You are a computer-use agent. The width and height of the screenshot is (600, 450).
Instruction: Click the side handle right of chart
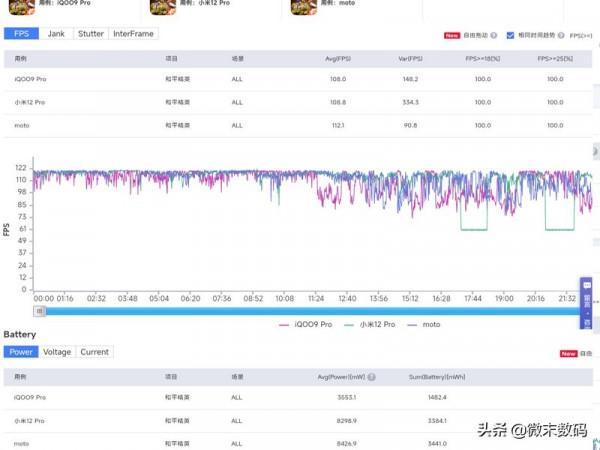[x=596, y=151]
